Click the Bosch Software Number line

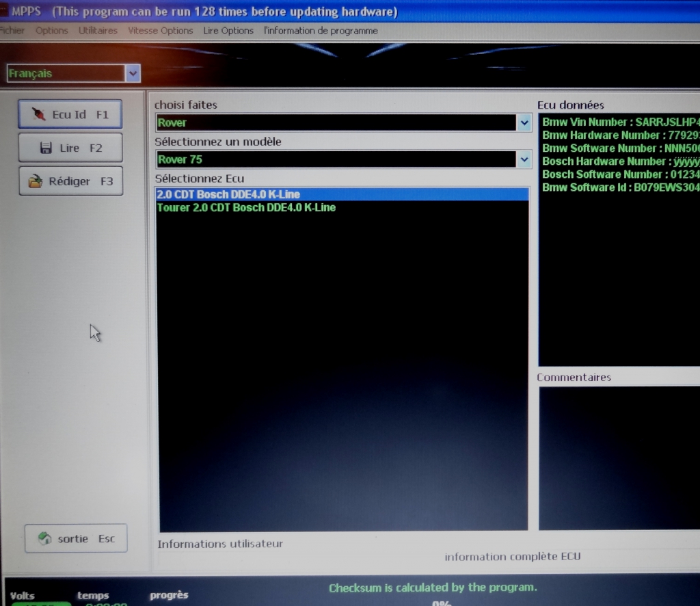point(621,174)
